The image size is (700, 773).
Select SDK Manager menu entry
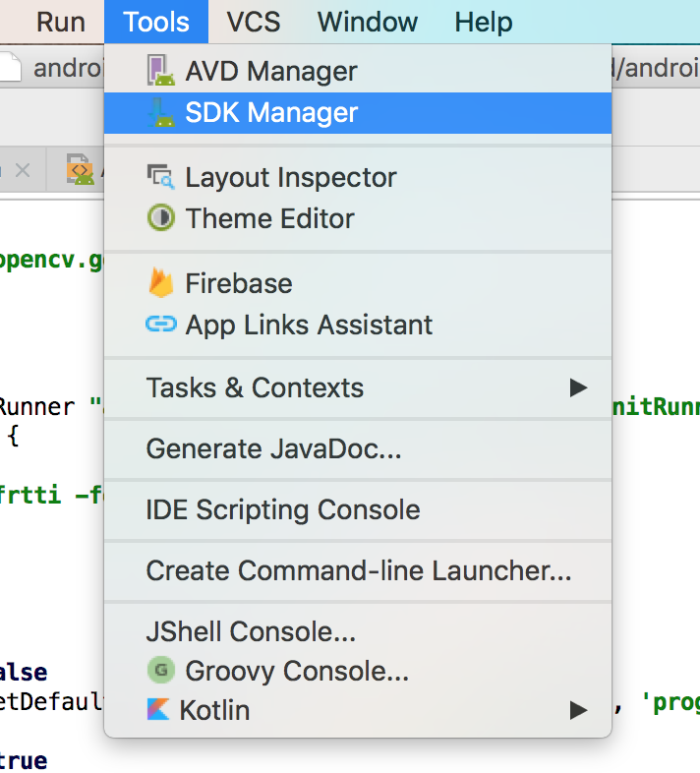358,112
